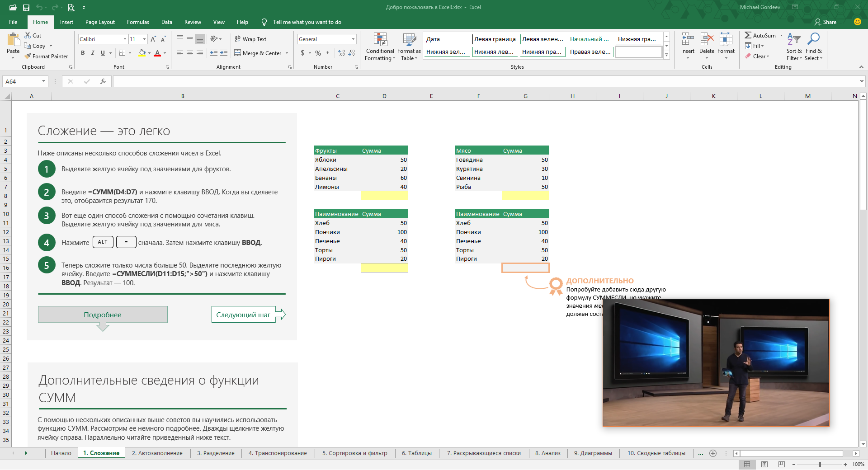The height and width of the screenshot is (470, 868).
Task: Click the Insert Function fx icon
Action: pos(103,81)
